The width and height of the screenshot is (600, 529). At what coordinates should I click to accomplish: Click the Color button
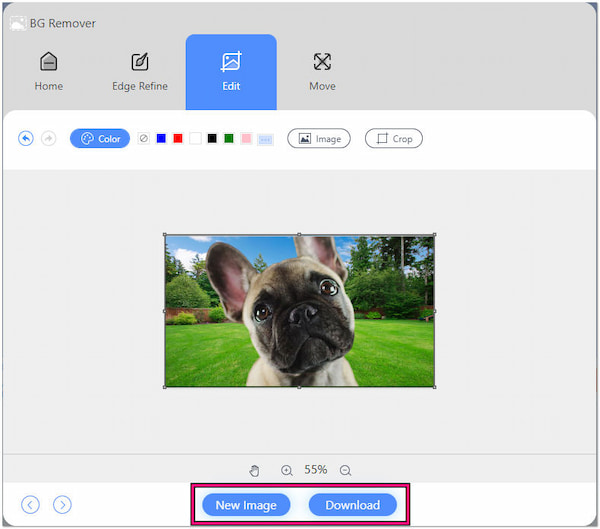100,139
